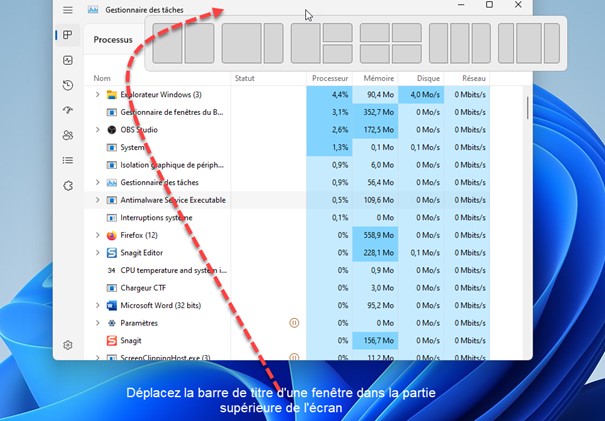
Task: Select the Processus page icon in sidebar
Action: pyautogui.click(x=68, y=35)
